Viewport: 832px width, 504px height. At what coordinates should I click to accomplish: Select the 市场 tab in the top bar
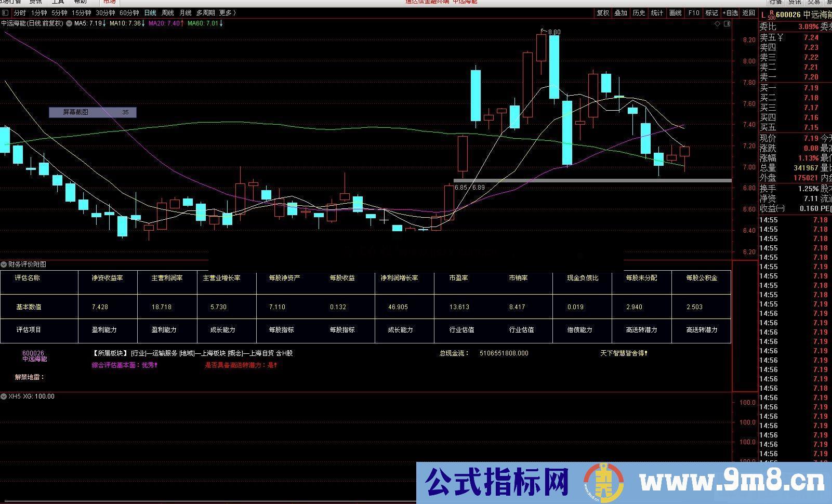pyautogui.click(x=109, y=2)
